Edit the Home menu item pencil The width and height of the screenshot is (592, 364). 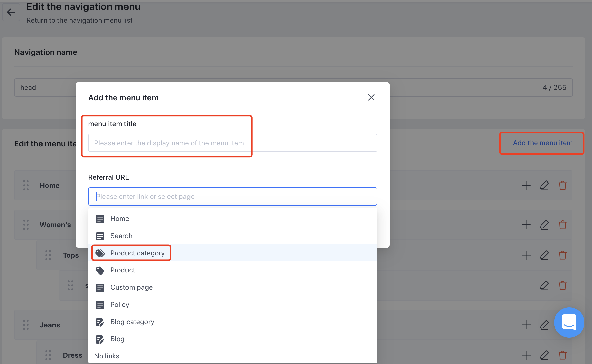coord(544,185)
